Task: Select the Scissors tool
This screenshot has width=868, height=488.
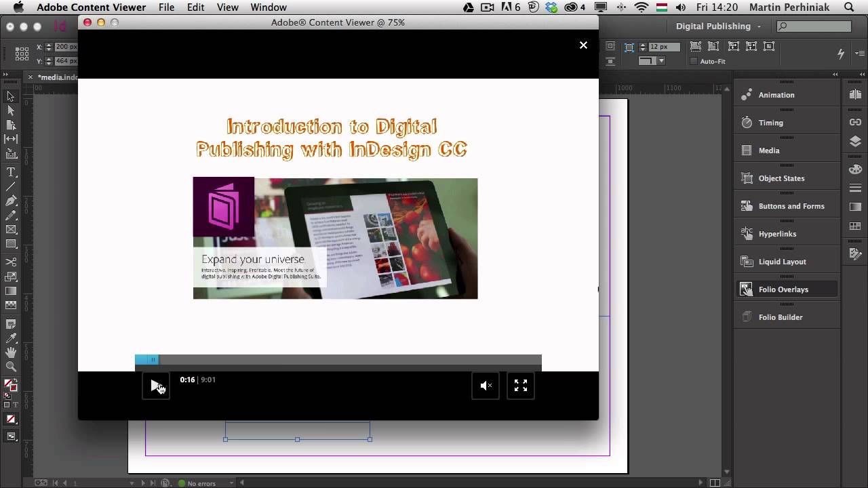Action: (11, 262)
